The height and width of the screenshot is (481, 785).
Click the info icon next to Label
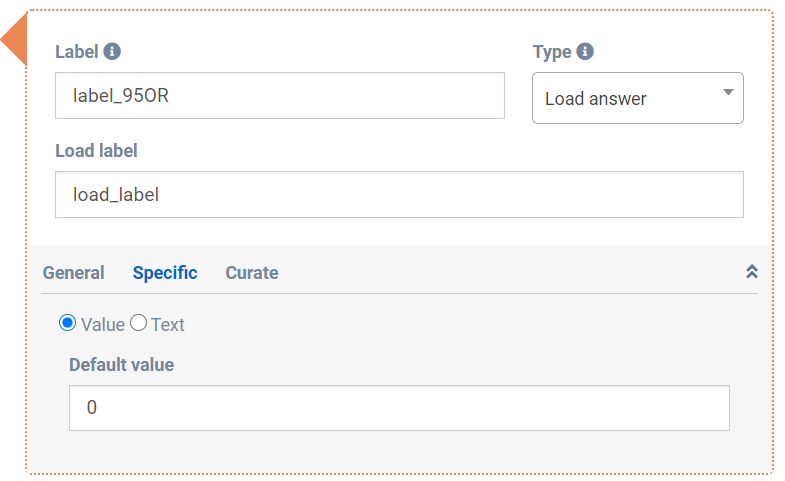point(113,52)
